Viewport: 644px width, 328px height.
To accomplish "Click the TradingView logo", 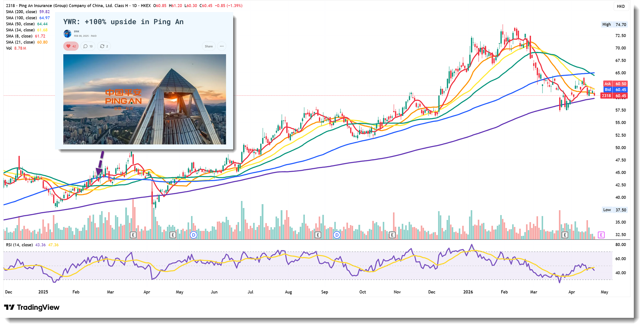I will [x=32, y=307].
